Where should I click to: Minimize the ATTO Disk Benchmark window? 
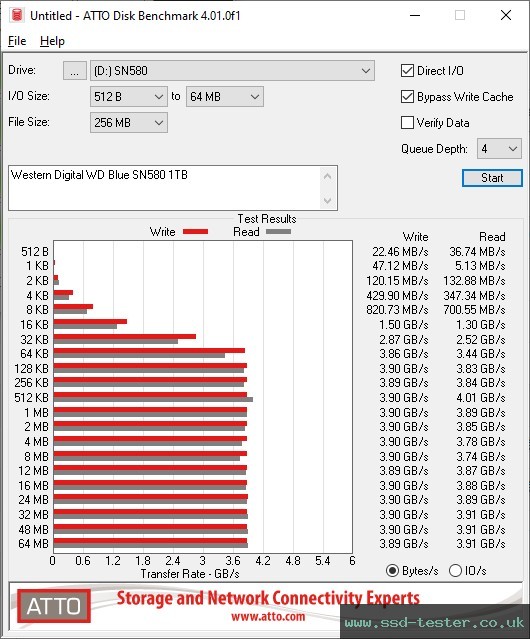415,15
